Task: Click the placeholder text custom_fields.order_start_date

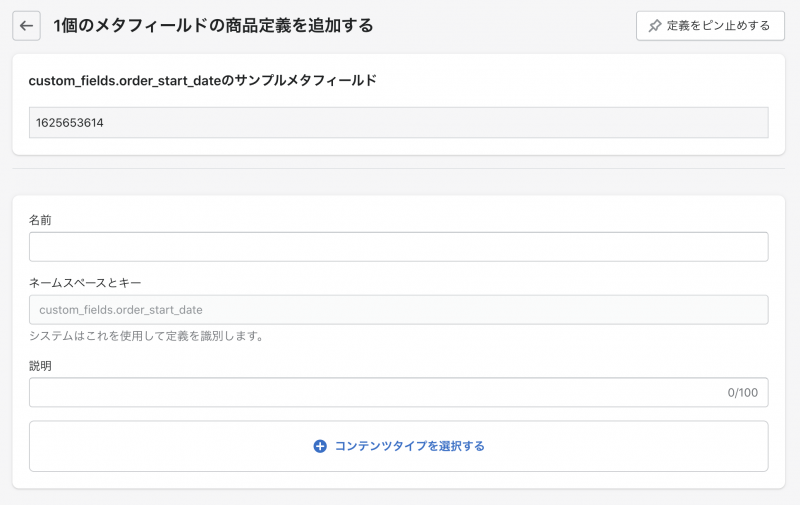Action: click(121, 310)
